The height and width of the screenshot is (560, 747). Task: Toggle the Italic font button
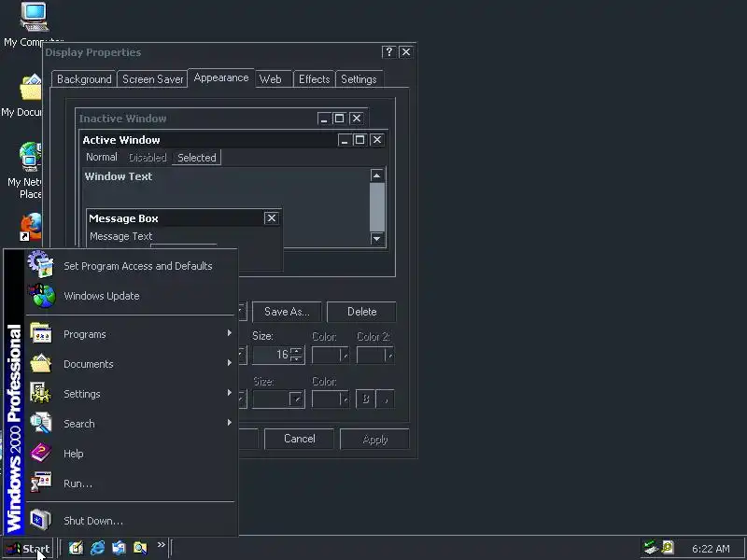point(385,399)
